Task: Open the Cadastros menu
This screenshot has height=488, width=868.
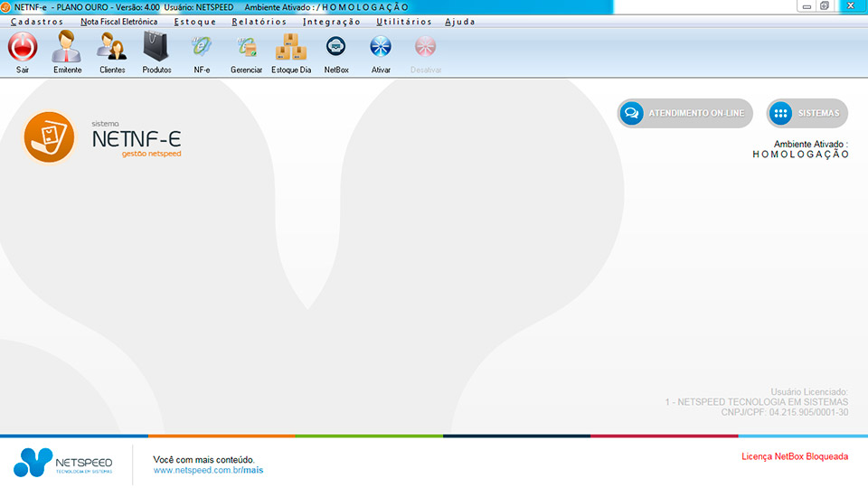Action: tap(37, 22)
